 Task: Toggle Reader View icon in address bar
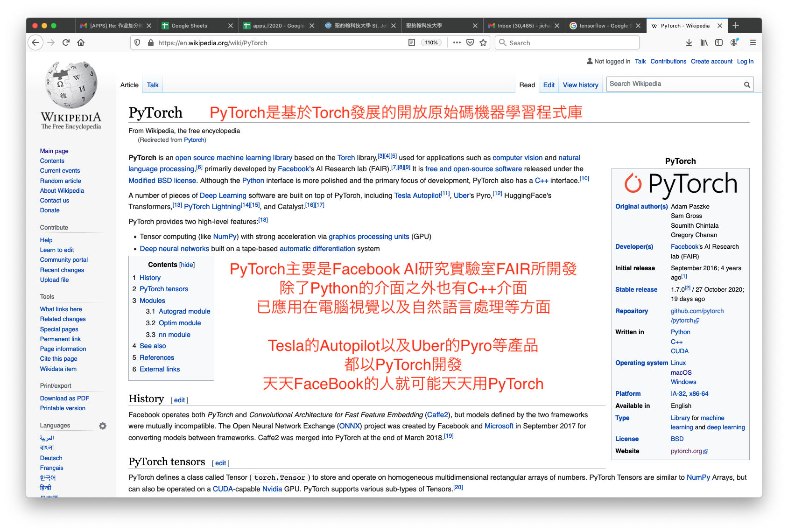tap(412, 42)
